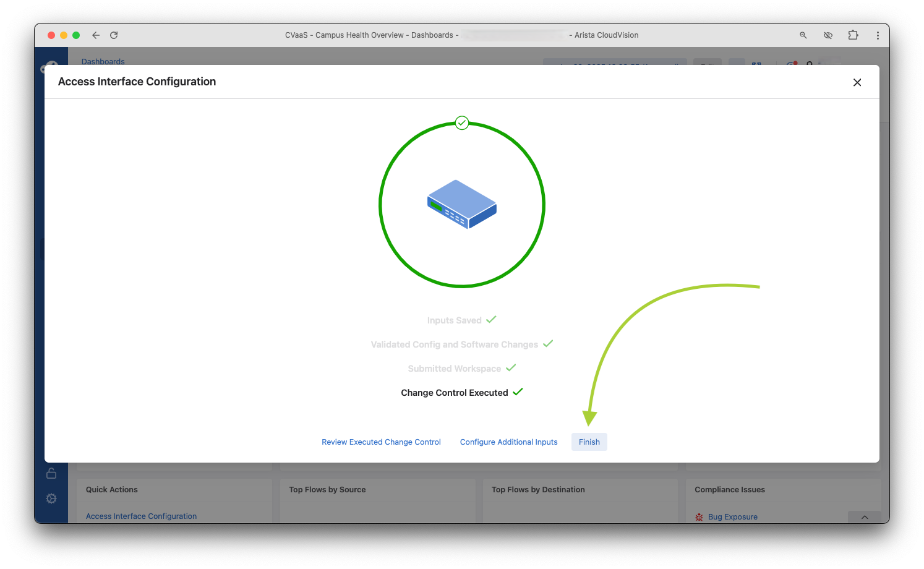Click the chevron-up expander at bottom right
Viewport: 924px width, 569px height.
864,517
